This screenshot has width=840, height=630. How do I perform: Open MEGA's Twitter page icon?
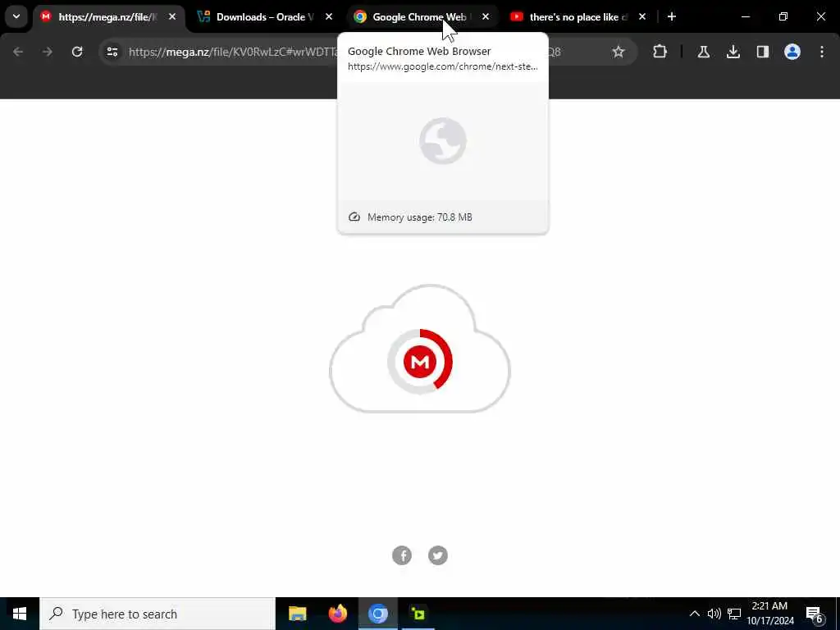tap(438, 555)
